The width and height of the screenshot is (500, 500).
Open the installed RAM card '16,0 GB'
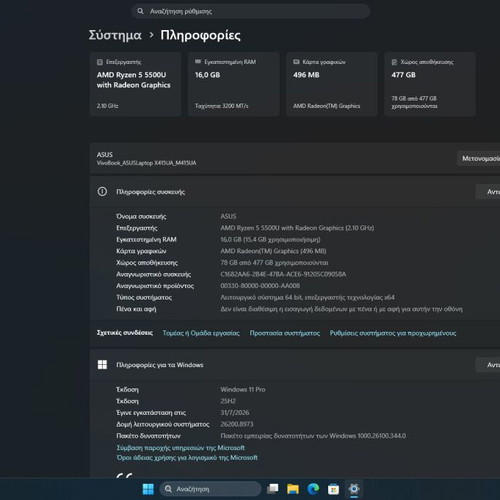pyautogui.click(x=233, y=84)
